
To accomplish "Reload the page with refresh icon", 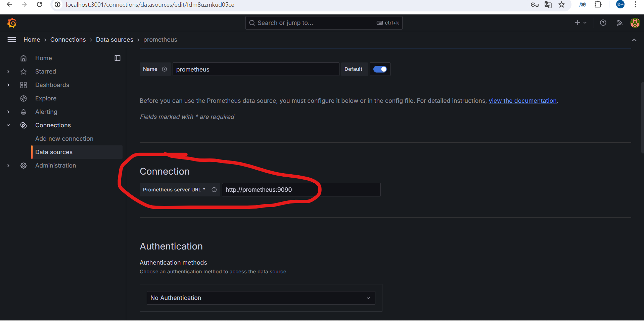I will [x=39, y=4].
